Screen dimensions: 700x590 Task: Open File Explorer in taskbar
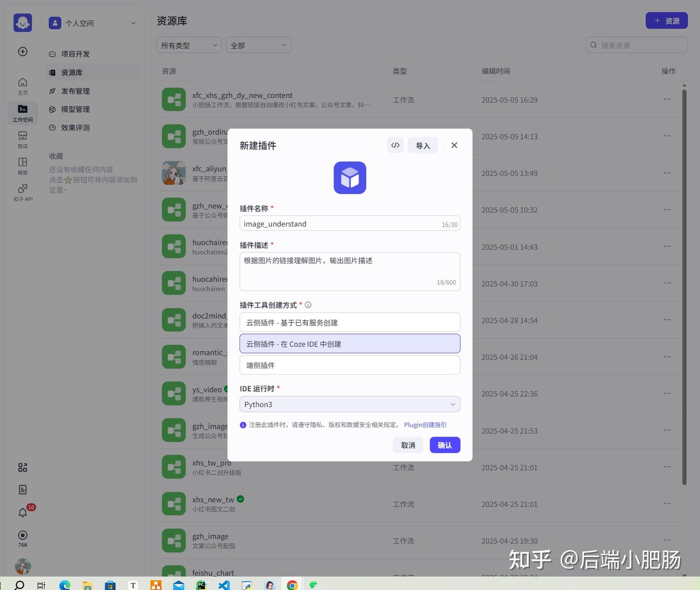coord(87,585)
